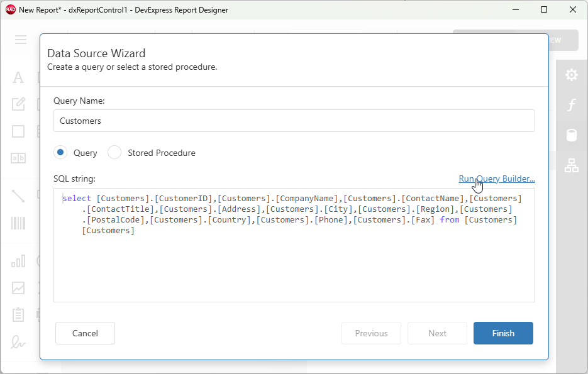This screenshot has height=374, width=588.
Task: Select the Panel control icon
Action: coord(18,131)
